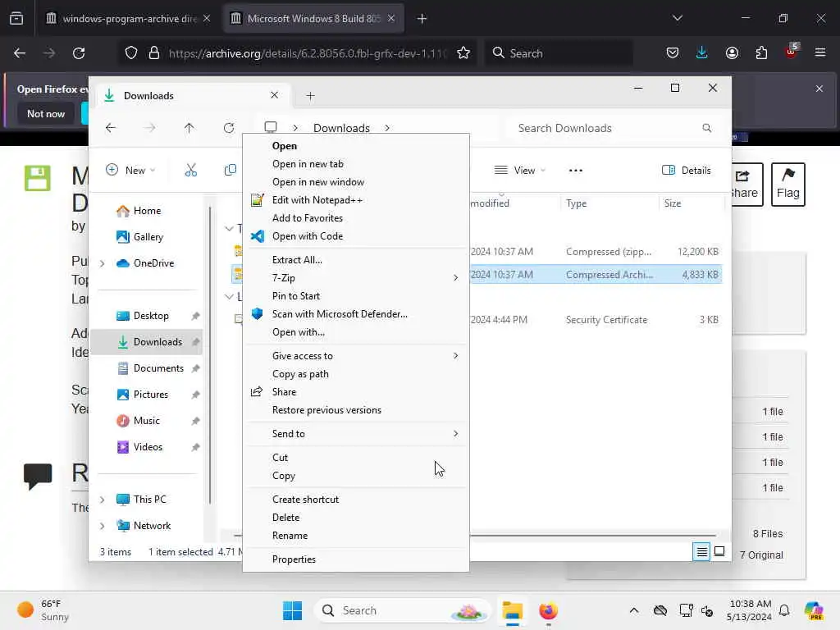Image resolution: width=840 pixels, height=630 pixels.
Task: Open the See more ellipsis menu
Action: (575, 171)
